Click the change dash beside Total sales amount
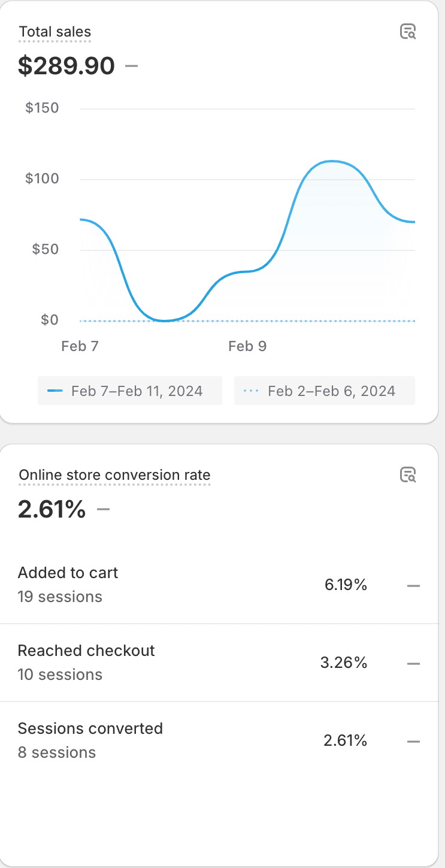445x868 pixels. point(132,65)
